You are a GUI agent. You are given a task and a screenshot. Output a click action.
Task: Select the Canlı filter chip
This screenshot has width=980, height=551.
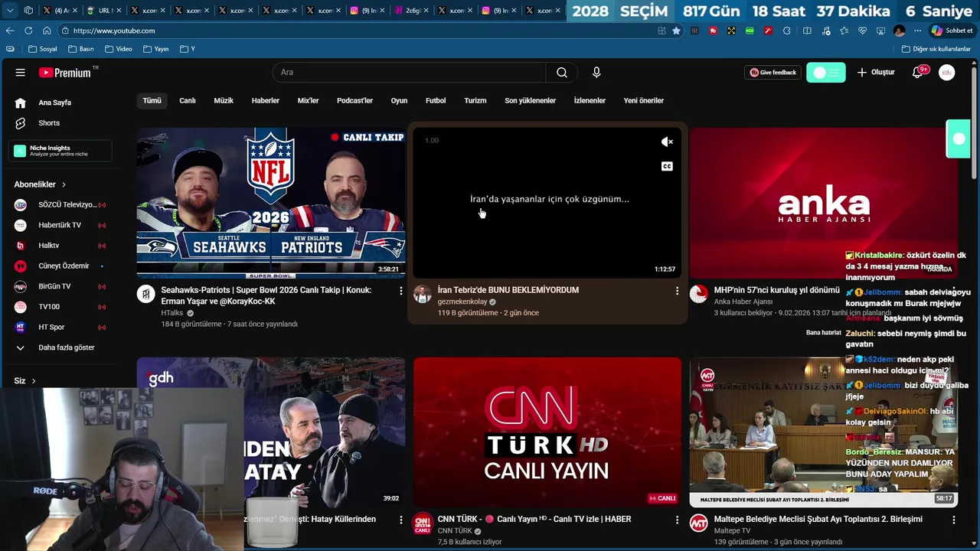pyautogui.click(x=188, y=101)
